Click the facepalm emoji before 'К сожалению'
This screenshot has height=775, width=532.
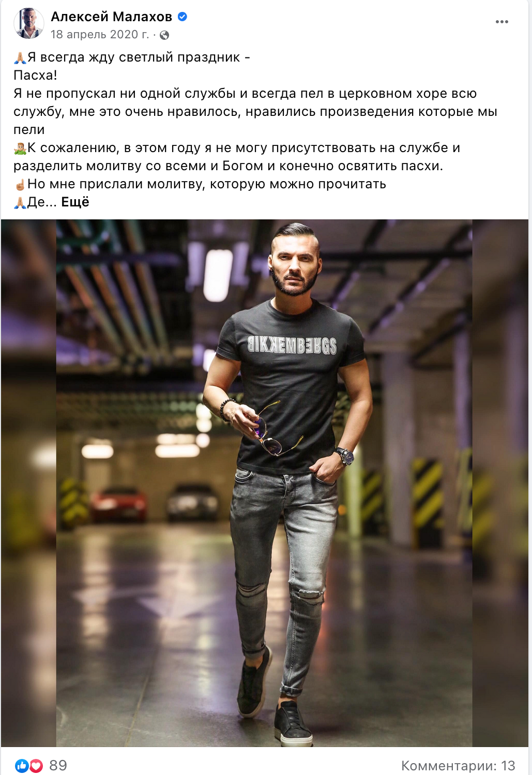coord(20,148)
